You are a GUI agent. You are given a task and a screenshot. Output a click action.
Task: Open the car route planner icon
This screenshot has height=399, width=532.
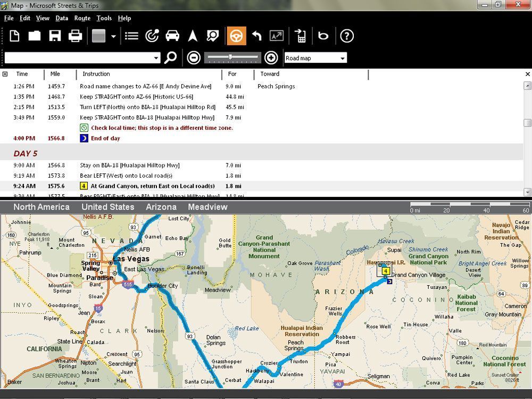(172, 36)
